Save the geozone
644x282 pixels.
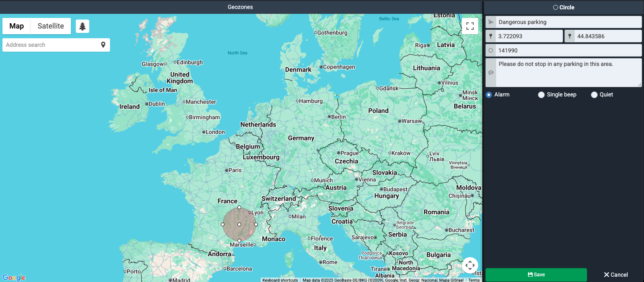tap(536, 275)
